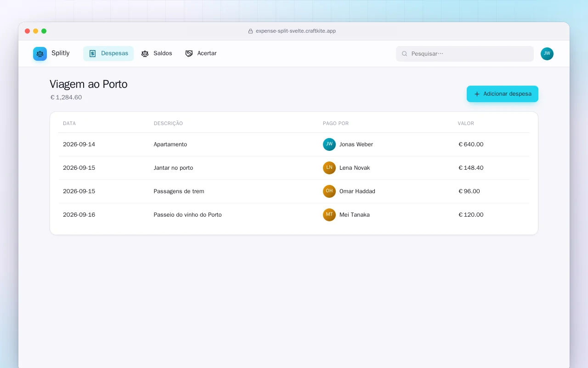Screen dimensions: 588x368
Task: Click the PAGO POR column header
Action: click(336, 123)
